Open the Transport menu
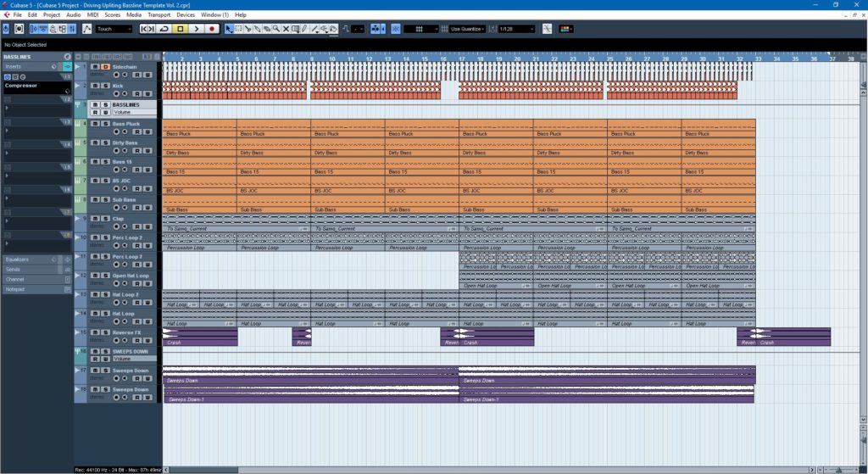Viewport: 868px width, 474px height. pos(159,15)
